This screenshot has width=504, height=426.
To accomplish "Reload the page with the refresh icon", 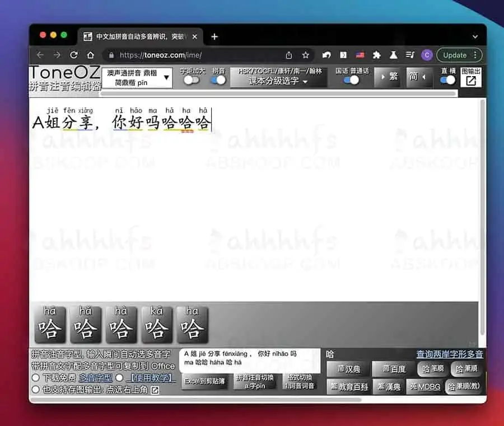I will (x=74, y=55).
